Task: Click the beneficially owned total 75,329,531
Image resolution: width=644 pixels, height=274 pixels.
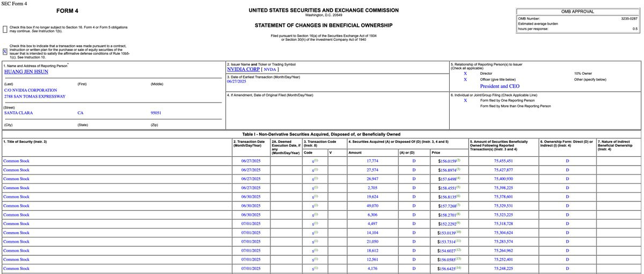Action: click(503, 206)
